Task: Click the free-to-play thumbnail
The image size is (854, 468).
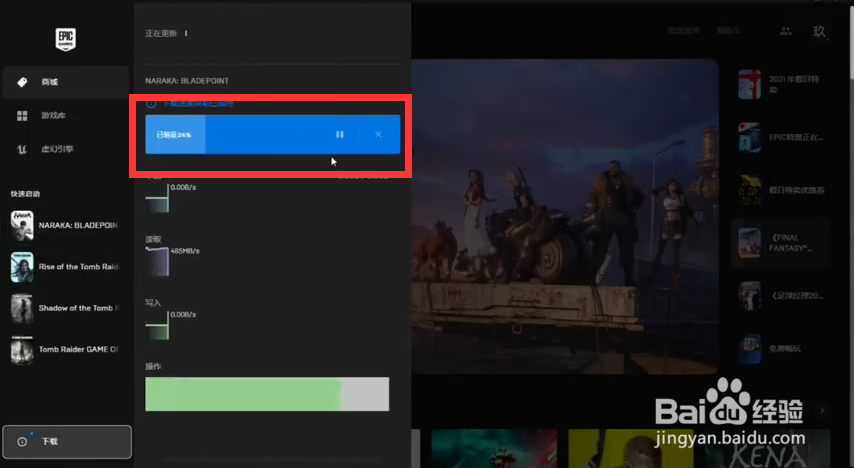Action: click(x=749, y=349)
